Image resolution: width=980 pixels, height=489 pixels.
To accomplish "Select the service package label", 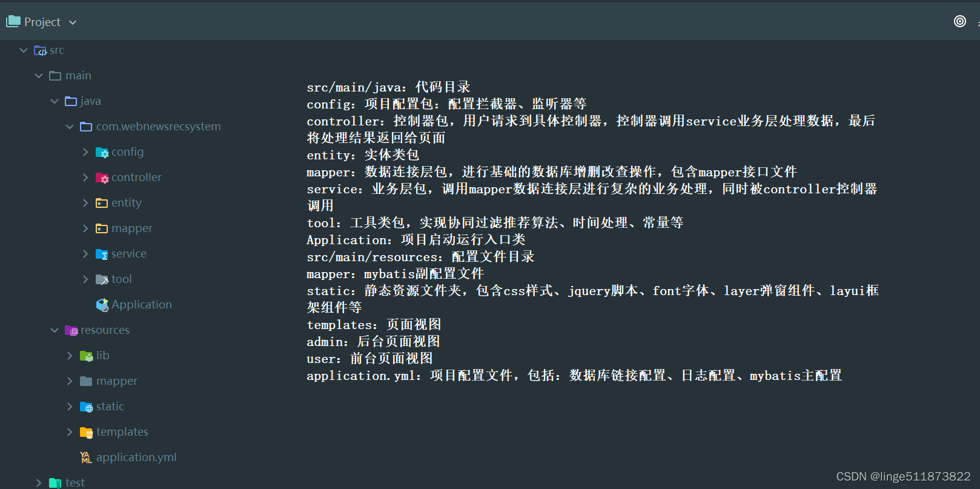I will click(129, 254).
